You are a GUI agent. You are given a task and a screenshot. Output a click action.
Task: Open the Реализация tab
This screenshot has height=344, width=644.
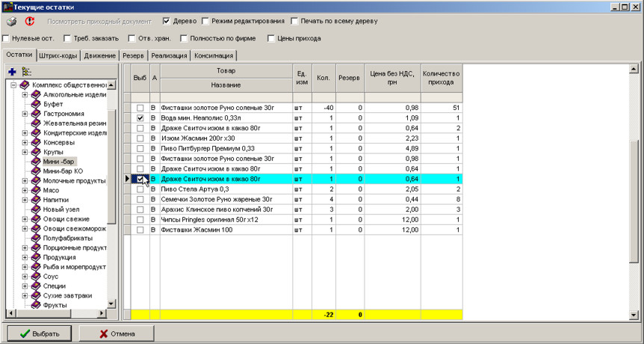[x=169, y=55]
